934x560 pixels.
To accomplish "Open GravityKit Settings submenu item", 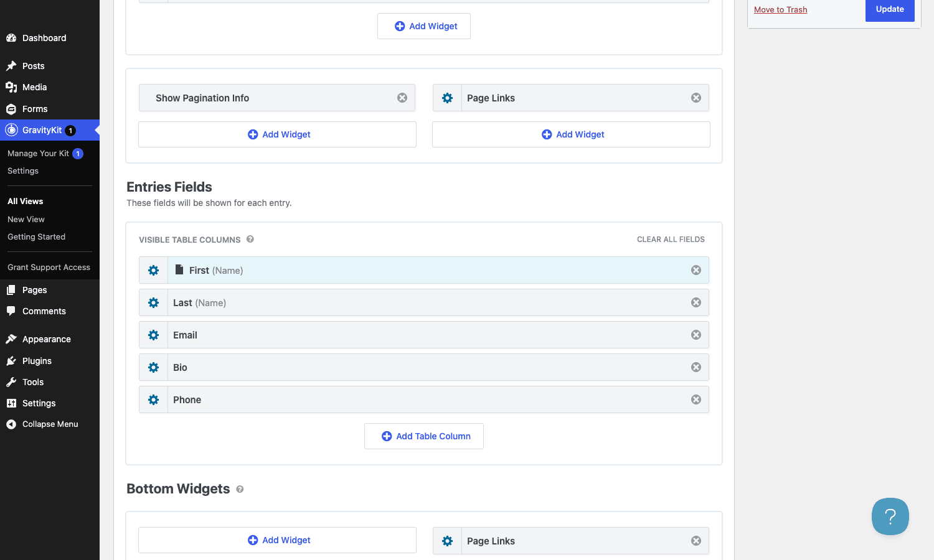I will coord(23,170).
